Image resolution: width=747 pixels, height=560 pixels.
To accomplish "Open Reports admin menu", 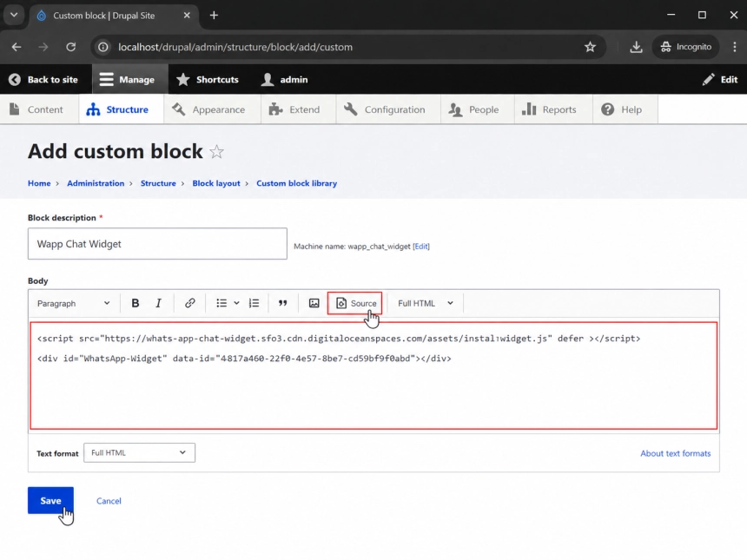I will tap(553, 109).
